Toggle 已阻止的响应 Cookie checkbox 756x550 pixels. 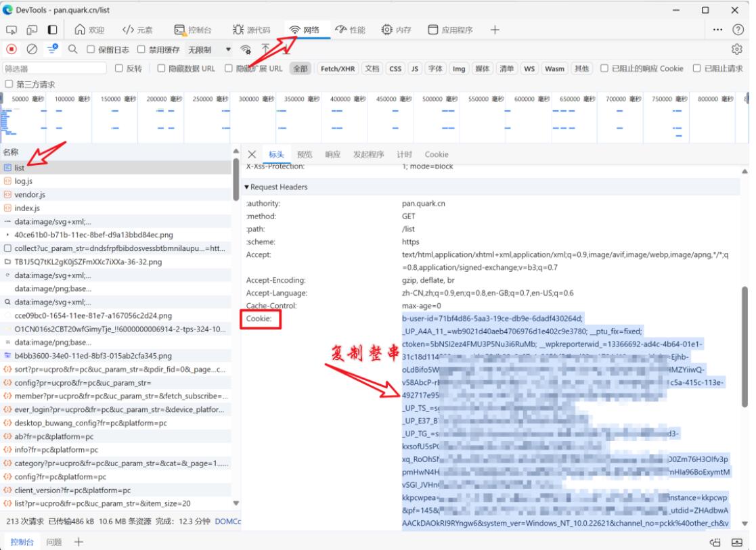(x=604, y=68)
